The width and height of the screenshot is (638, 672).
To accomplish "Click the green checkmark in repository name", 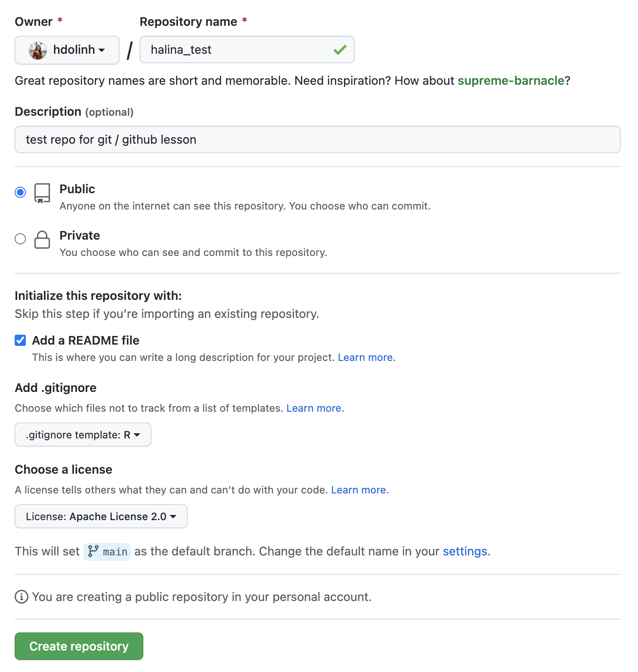I will (x=340, y=50).
